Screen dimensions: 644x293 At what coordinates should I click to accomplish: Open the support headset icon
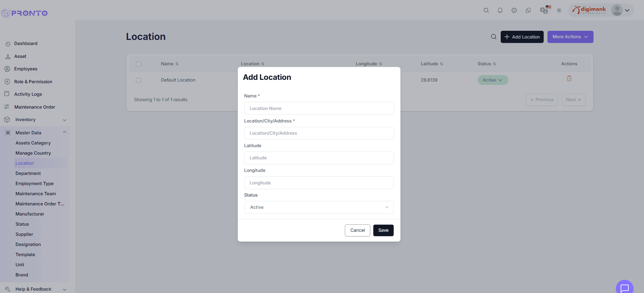(528, 10)
